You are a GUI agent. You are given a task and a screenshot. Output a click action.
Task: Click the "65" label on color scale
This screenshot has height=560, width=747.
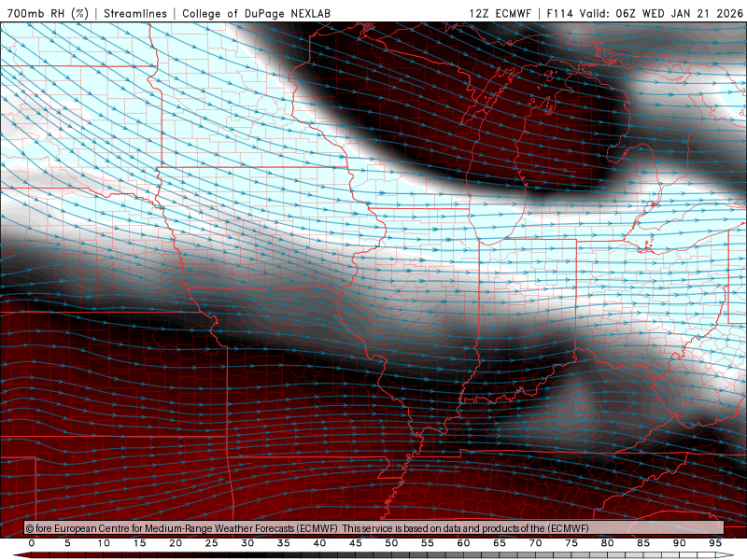tap(500, 543)
